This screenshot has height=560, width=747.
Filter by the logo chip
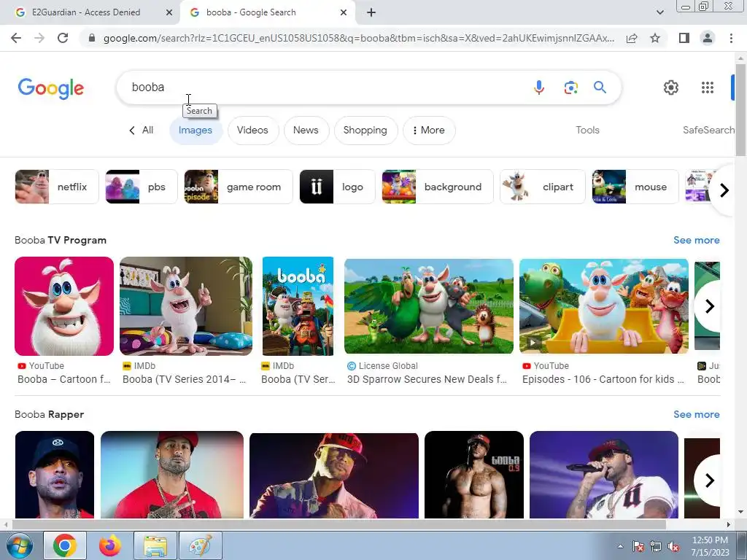click(337, 187)
